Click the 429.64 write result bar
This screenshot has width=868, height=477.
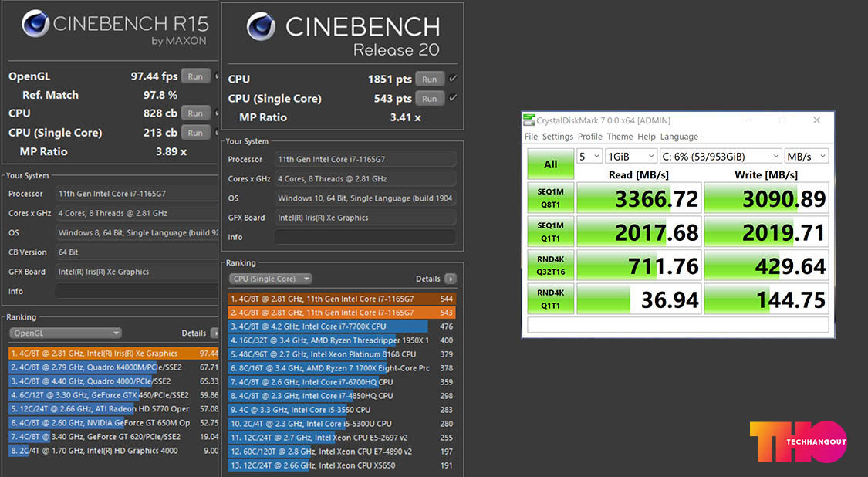766,266
